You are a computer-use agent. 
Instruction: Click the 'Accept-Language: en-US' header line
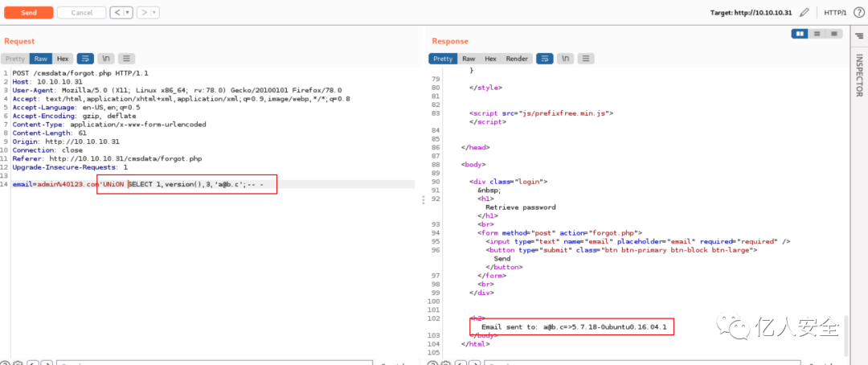pyautogui.click(x=76, y=108)
